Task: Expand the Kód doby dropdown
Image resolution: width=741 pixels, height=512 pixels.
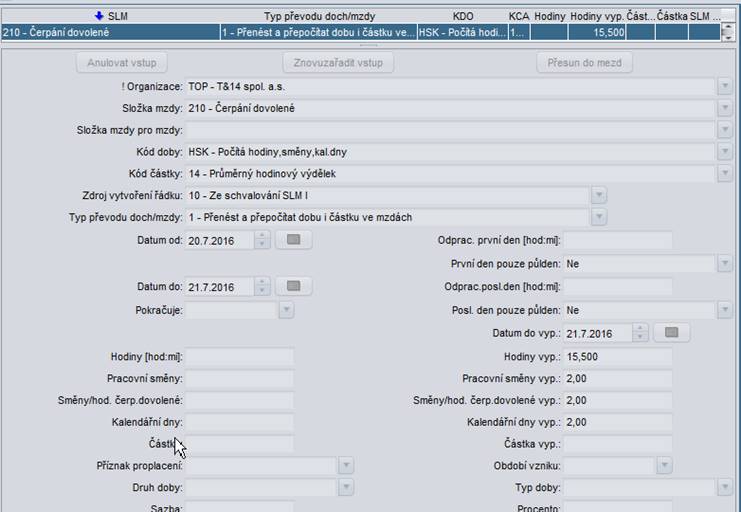Action: (x=725, y=152)
